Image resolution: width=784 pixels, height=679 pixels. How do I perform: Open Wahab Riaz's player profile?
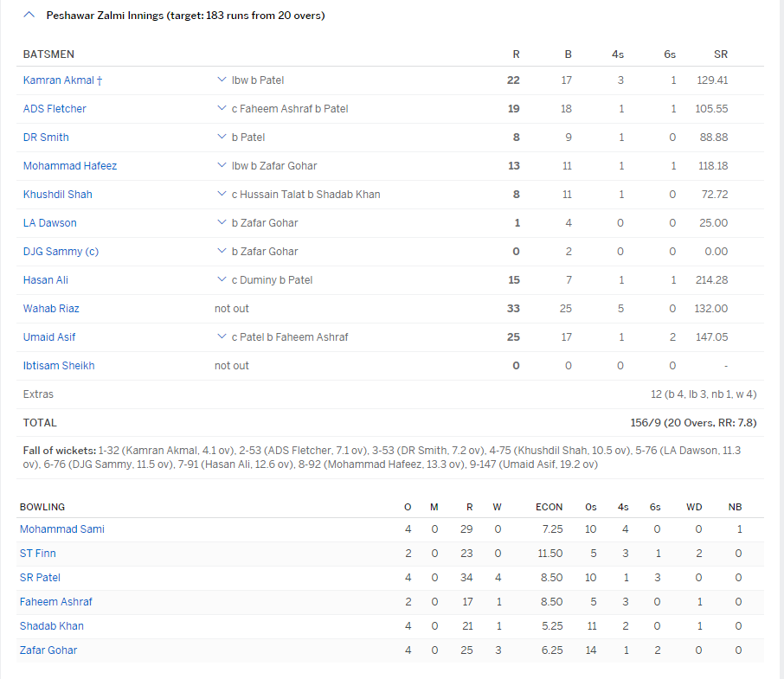pos(51,309)
